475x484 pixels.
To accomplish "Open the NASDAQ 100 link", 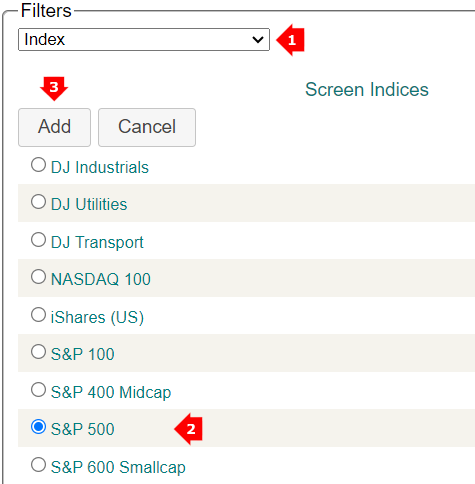I will 101,279.
